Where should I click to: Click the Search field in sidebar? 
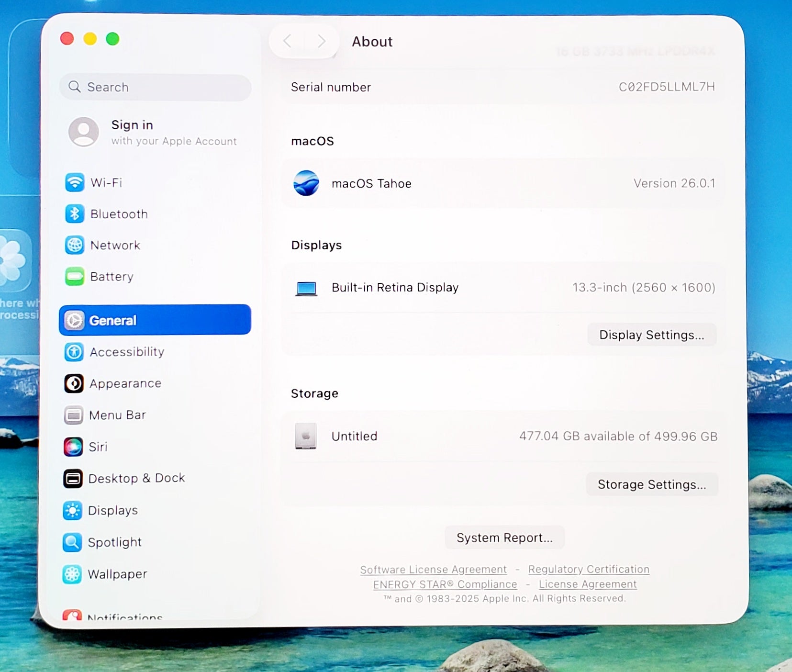coord(155,87)
